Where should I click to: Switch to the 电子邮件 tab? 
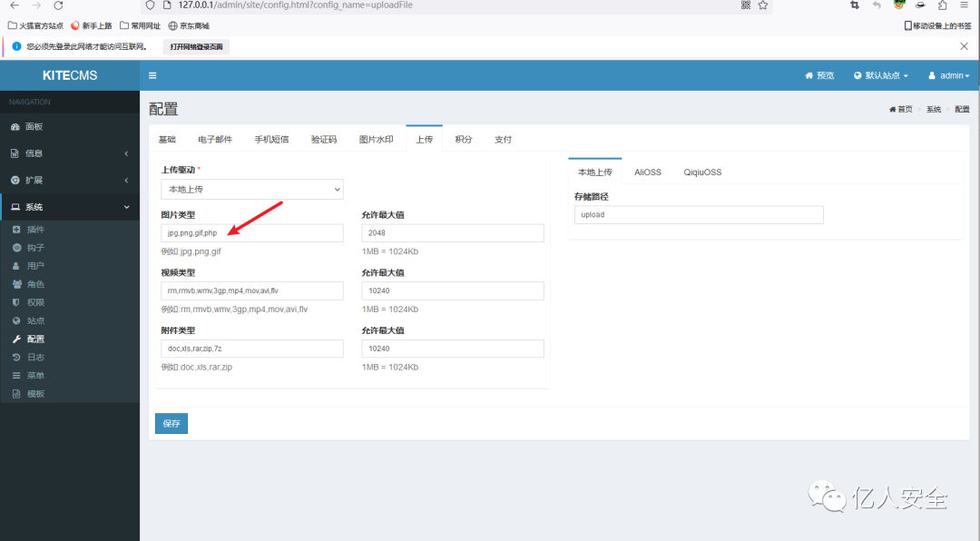pyautogui.click(x=215, y=140)
